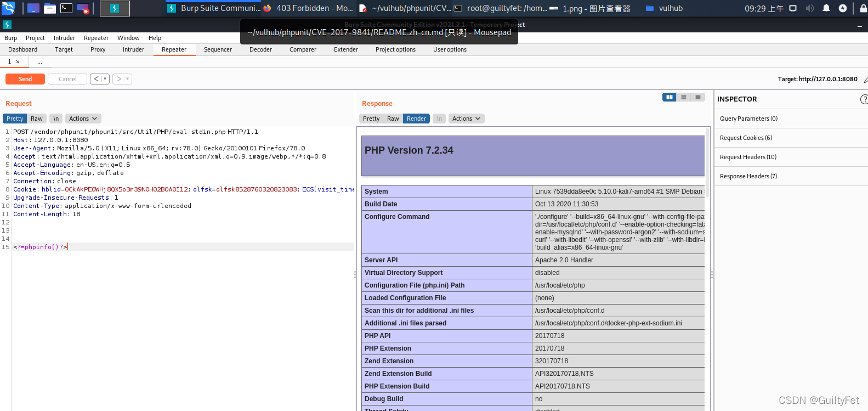Launch the terminal emulator from panel
Image resolution: width=868 pixels, height=411 pixels.
click(x=66, y=8)
